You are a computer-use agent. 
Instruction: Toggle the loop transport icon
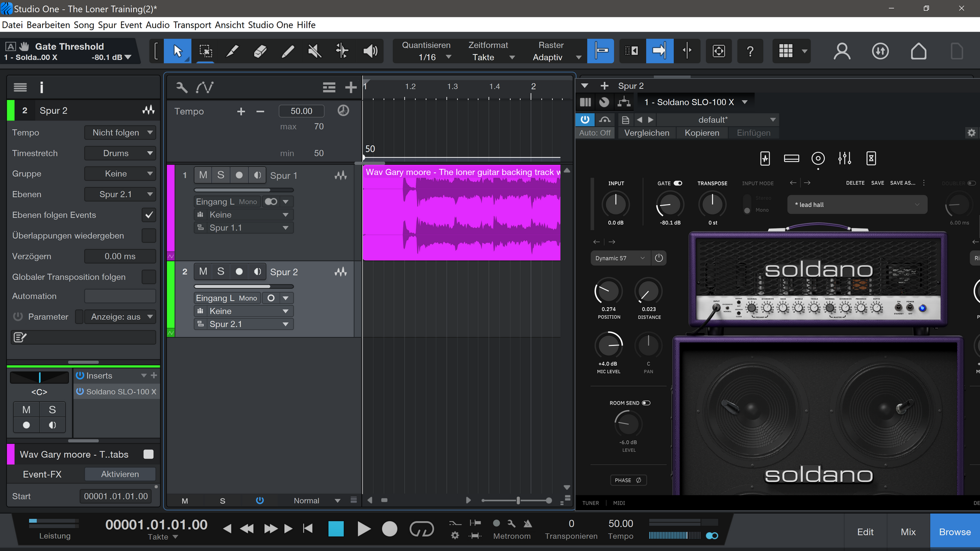click(422, 529)
